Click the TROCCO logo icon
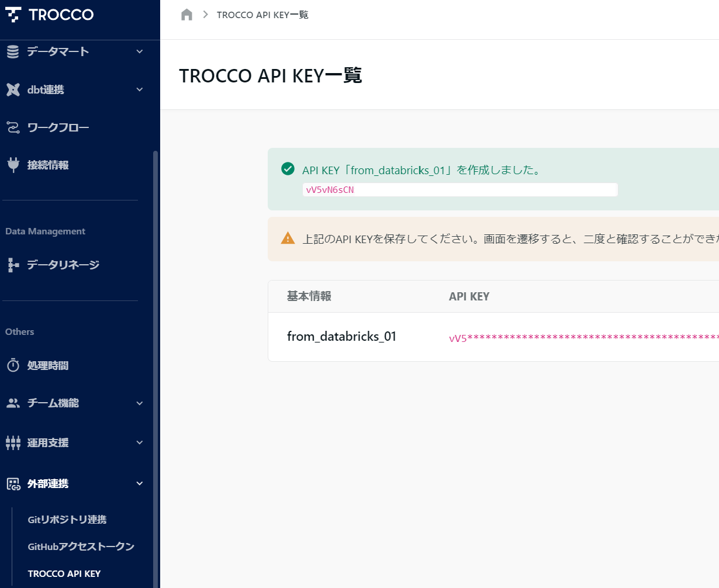Screen dimensions: 719x588 13,15
